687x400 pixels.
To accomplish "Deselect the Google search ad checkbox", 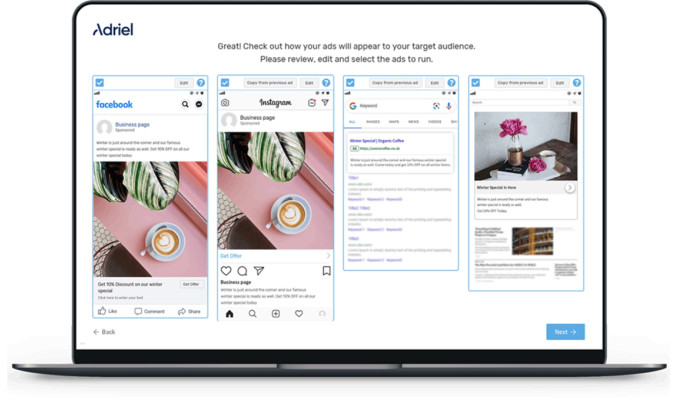I will [x=350, y=83].
